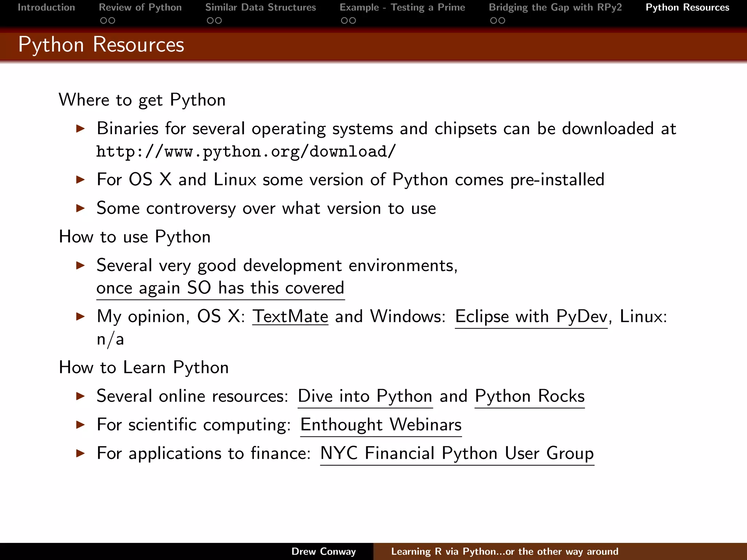The width and height of the screenshot is (747, 560).
Task: Click first slide dot under Bridging the Gap
Action: (494, 21)
